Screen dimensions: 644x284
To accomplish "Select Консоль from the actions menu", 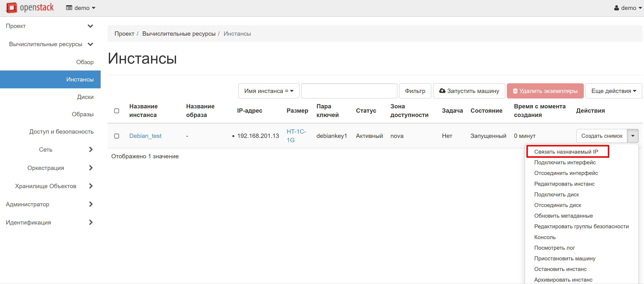I will 545,237.
